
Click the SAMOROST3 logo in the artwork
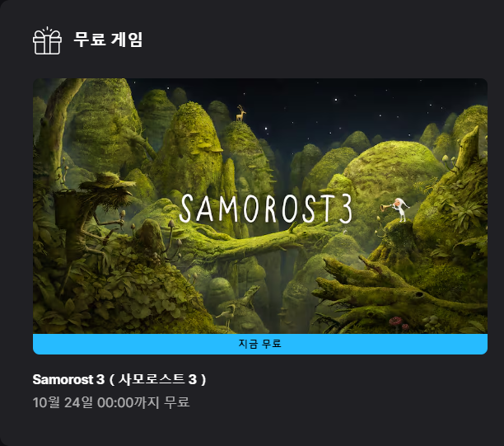click(266, 209)
